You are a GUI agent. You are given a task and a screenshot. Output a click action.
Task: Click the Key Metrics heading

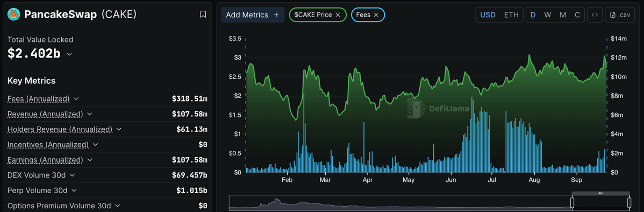click(31, 81)
